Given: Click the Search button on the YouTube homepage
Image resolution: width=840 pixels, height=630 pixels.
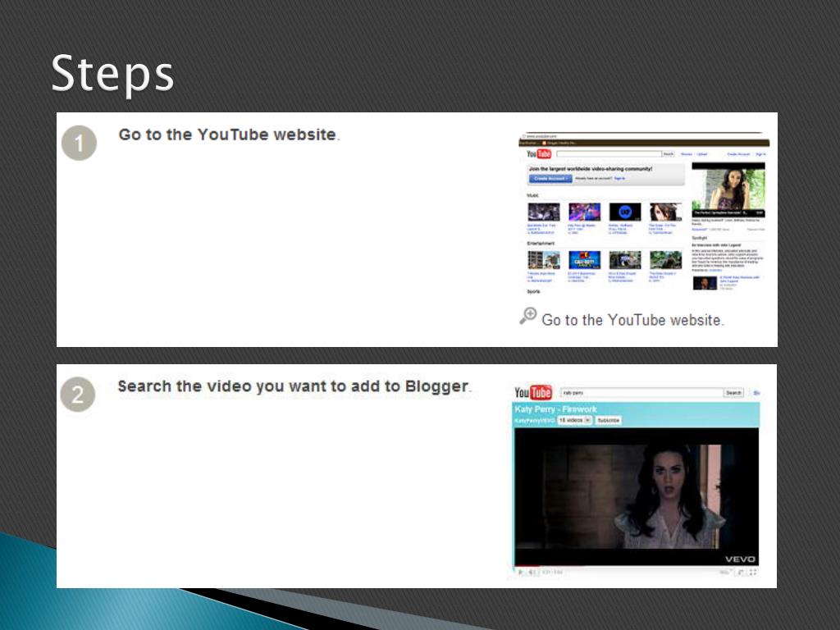Looking at the screenshot, I should tap(669, 153).
